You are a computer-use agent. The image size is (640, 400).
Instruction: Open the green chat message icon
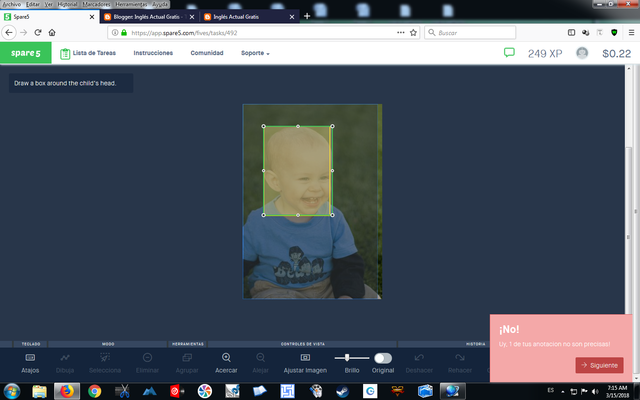509,52
